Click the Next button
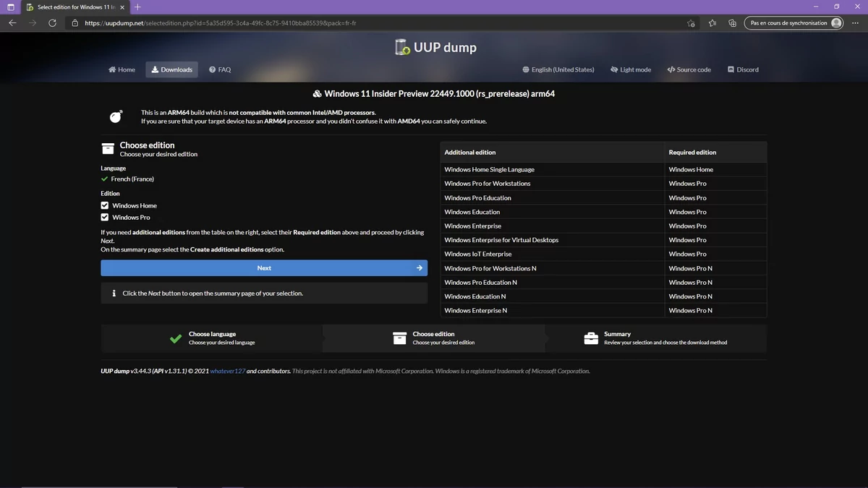The image size is (868, 488). point(263,267)
